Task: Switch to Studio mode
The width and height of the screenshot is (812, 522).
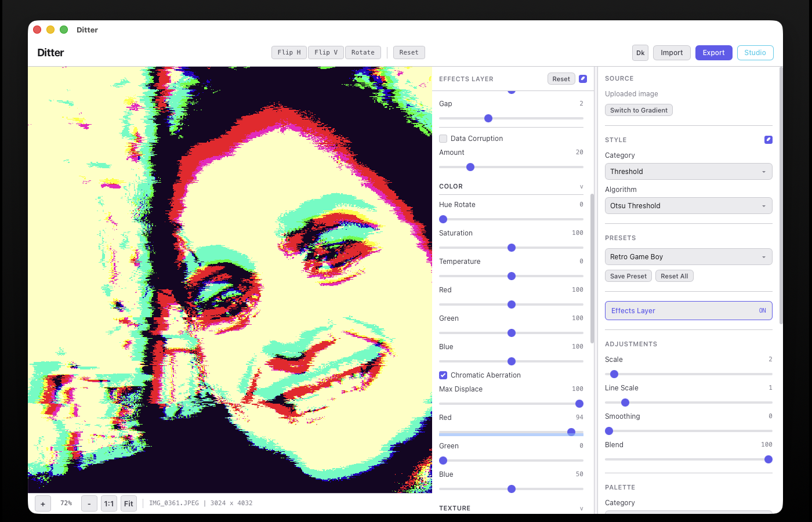Action: pyautogui.click(x=755, y=53)
